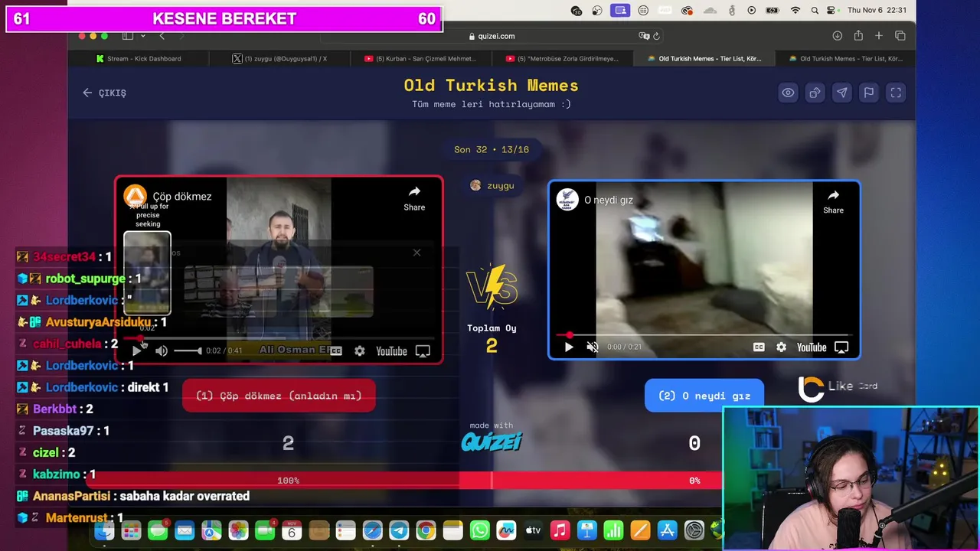Click the zuygu user badge
This screenshot has height=551, width=980.
(492, 185)
